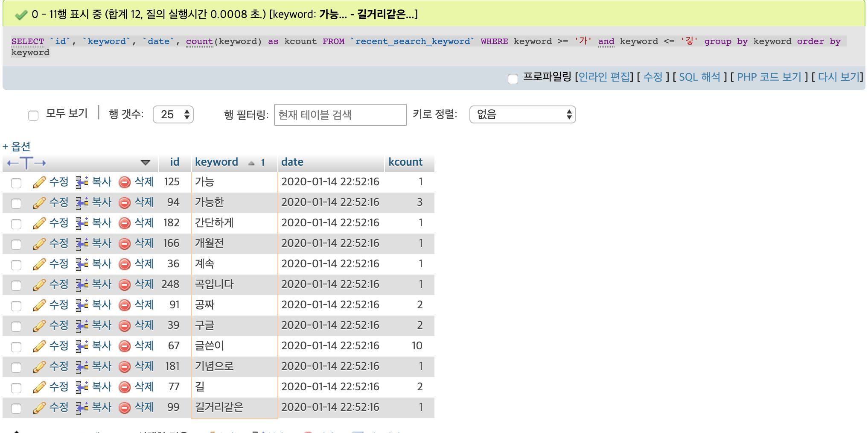Click the copy icon for row 공짜

coord(82,305)
